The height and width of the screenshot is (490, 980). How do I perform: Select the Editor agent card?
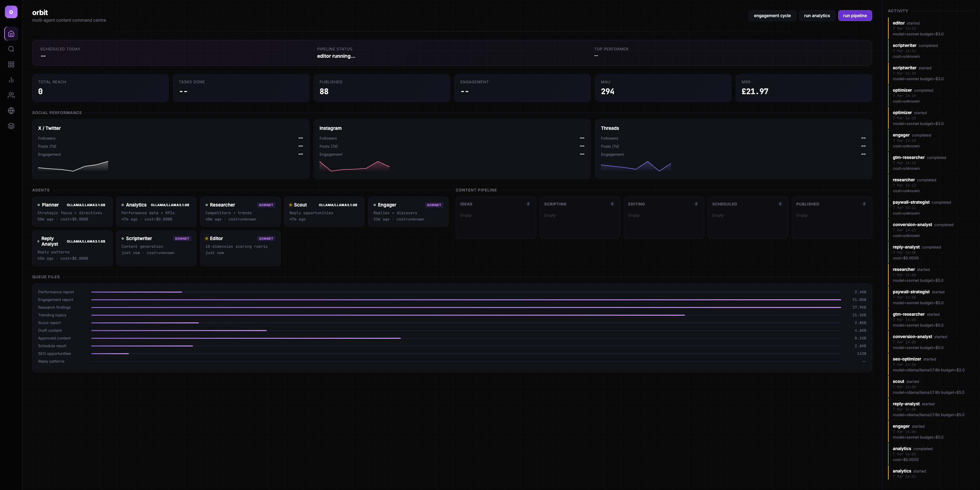[x=240, y=247]
